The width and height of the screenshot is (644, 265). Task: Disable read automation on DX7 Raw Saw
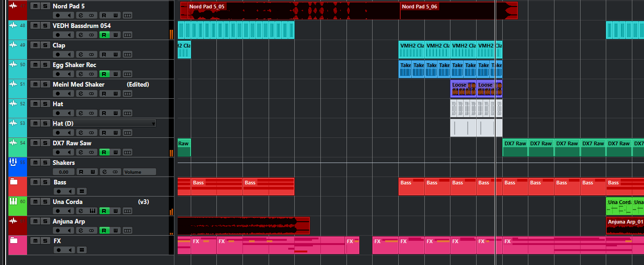104,152
